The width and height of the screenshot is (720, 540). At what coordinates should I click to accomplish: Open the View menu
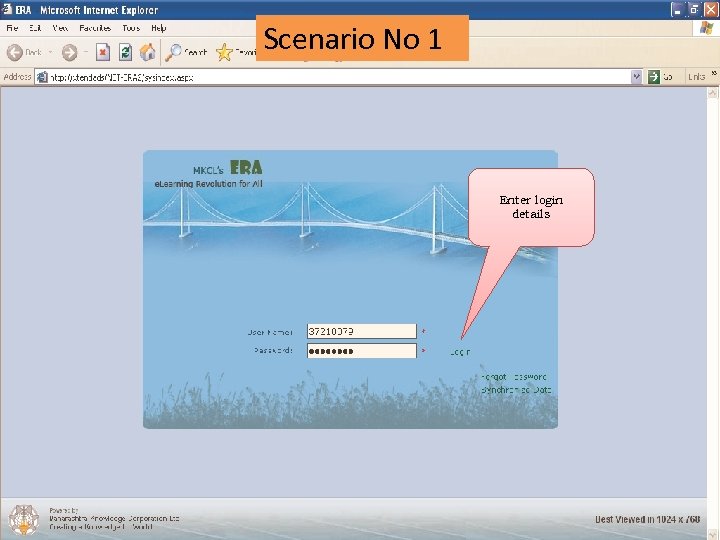click(60, 28)
